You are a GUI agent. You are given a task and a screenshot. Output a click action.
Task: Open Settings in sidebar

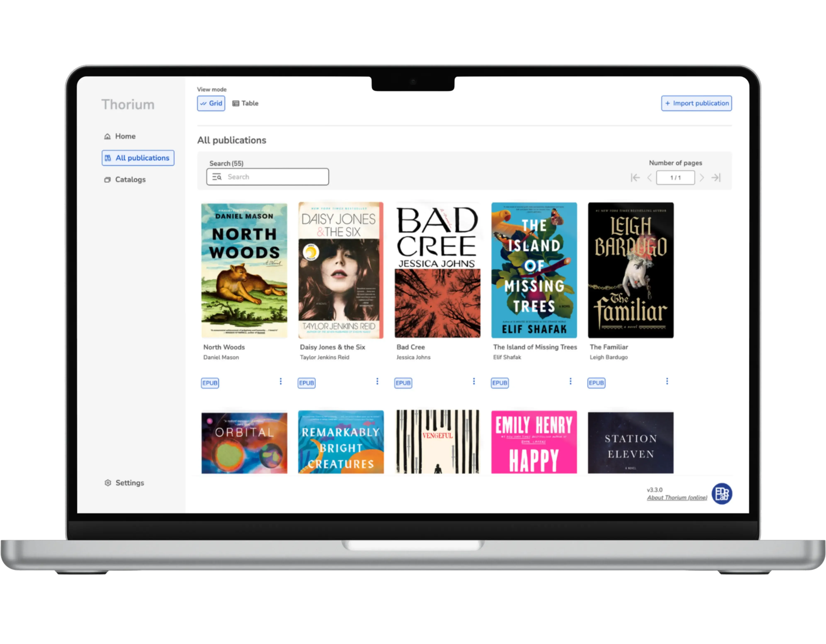[x=124, y=483]
